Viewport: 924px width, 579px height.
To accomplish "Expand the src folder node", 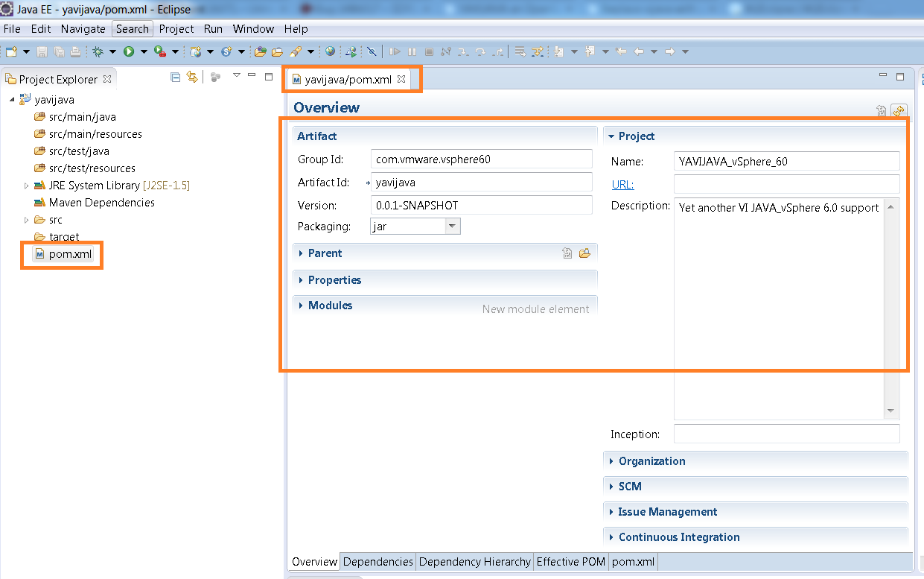I will point(27,220).
